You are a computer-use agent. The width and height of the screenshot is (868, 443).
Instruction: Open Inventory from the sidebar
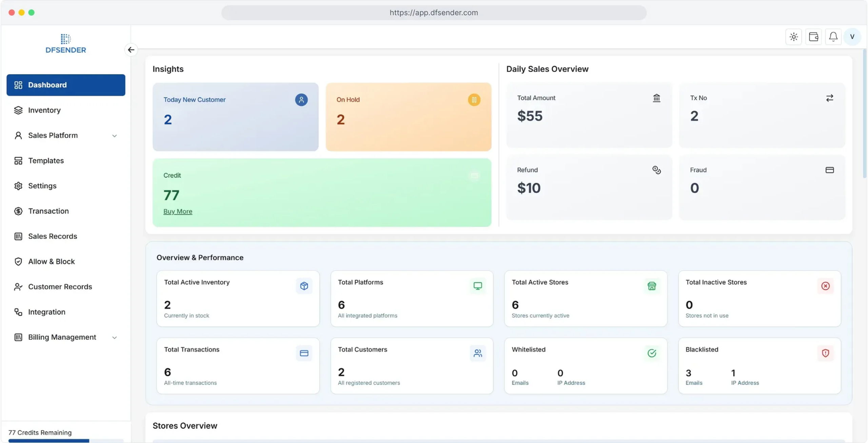coord(44,110)
